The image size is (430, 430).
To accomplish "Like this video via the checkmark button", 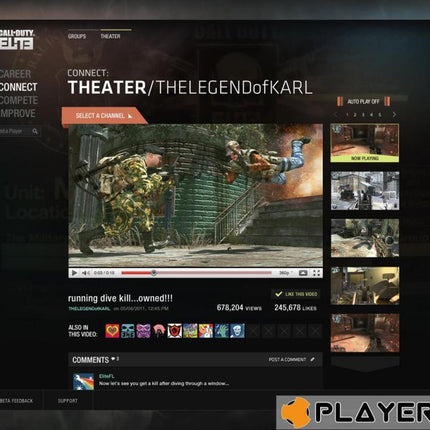I will [296, 294].
